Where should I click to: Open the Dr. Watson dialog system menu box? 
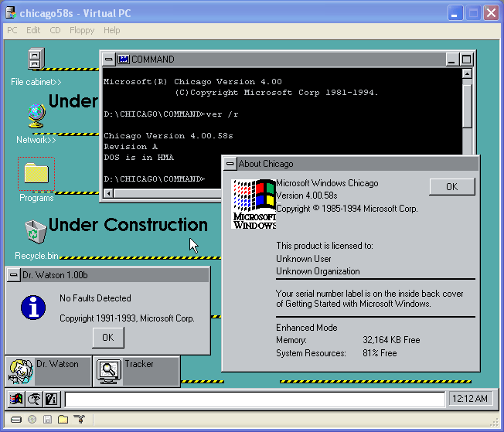13,275
